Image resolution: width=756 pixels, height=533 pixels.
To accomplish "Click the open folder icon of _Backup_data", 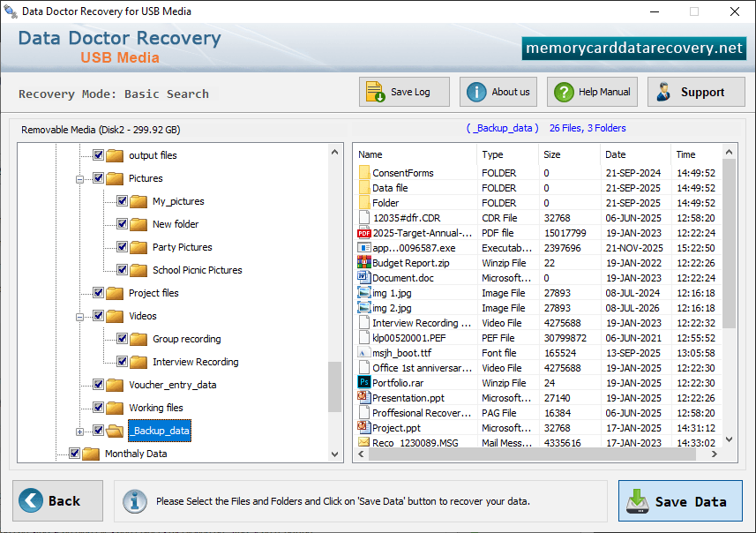I will (115, 431).
